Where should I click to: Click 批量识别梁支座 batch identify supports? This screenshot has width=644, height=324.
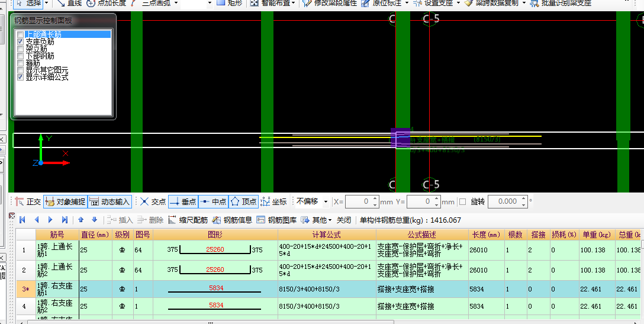click(561, 3)
